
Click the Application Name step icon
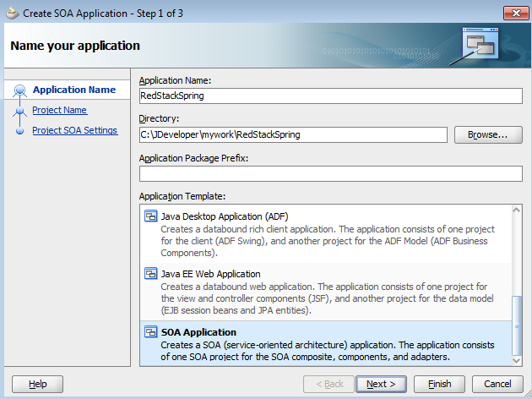point(20,90)
